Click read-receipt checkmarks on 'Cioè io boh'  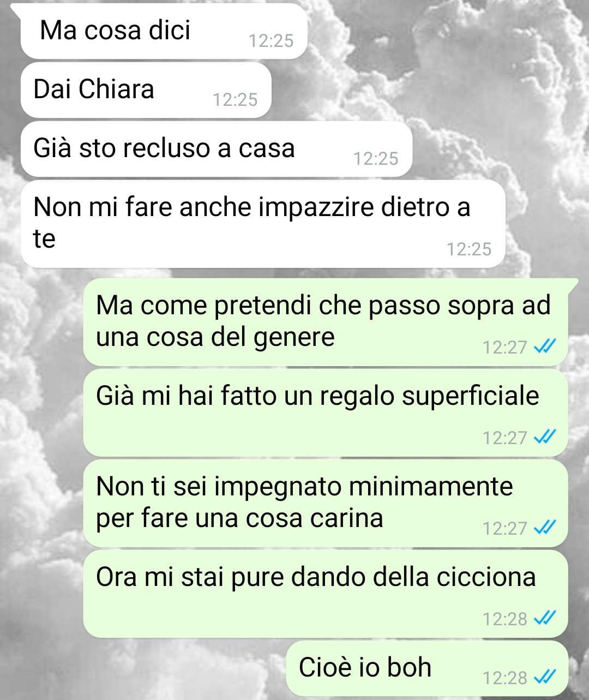(544, 677)
